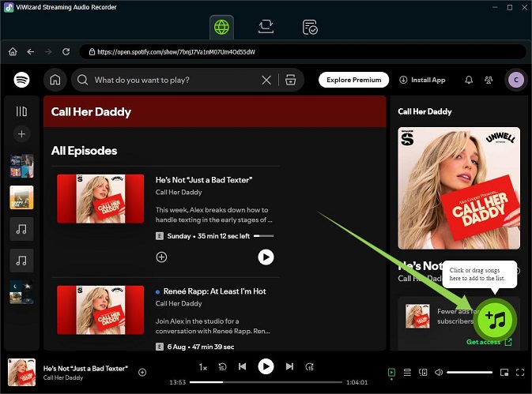Click the All Episodes heading
Viewport: 532px width, 394px height.
(x=84, y=151)
